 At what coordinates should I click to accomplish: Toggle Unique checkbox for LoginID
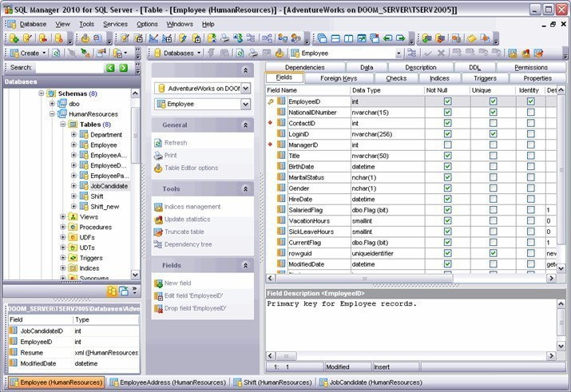pyautogui.click(x=493, y=134)
